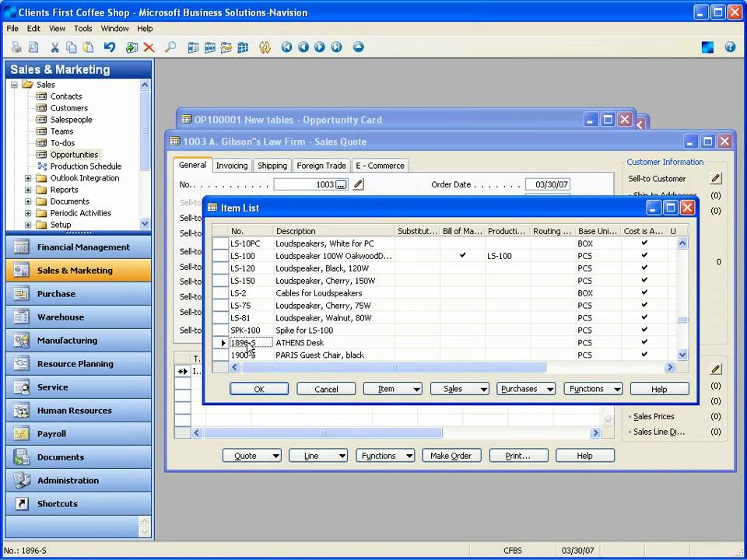Toggle Cost is Adjusted for LS-120
Image resolution: width=747 pixels, height=560 pixels.
point(644,268)
